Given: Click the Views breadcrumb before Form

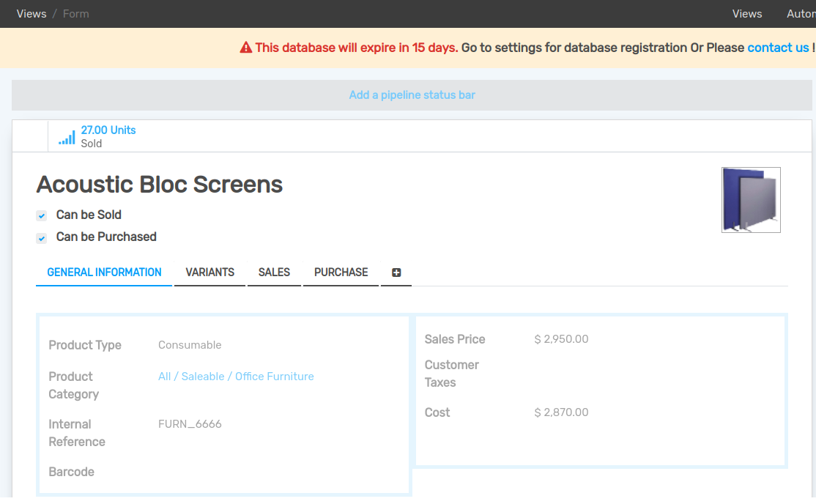Looking at the screenshot, I should click(31, 14).
